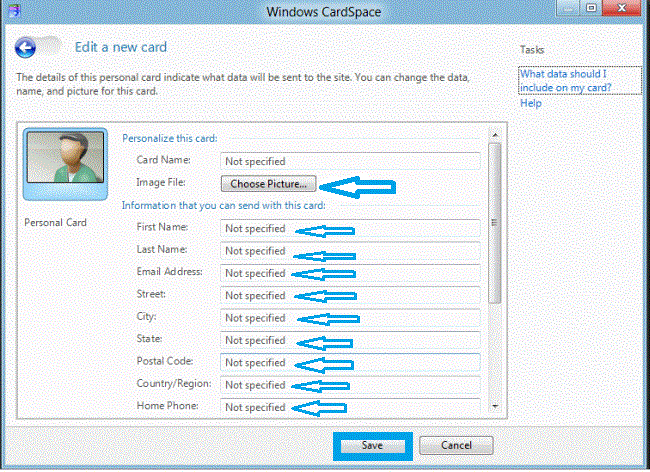Click the personal card picture thumbnail
The width and height of the screenshot is (650, 472).
(65, 157)
